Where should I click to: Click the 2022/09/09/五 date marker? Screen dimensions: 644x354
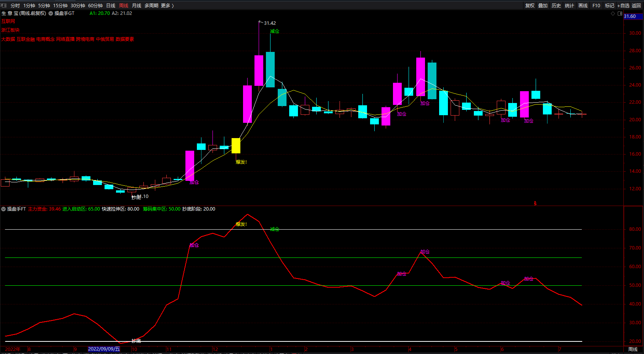click(x=104, y=349)
